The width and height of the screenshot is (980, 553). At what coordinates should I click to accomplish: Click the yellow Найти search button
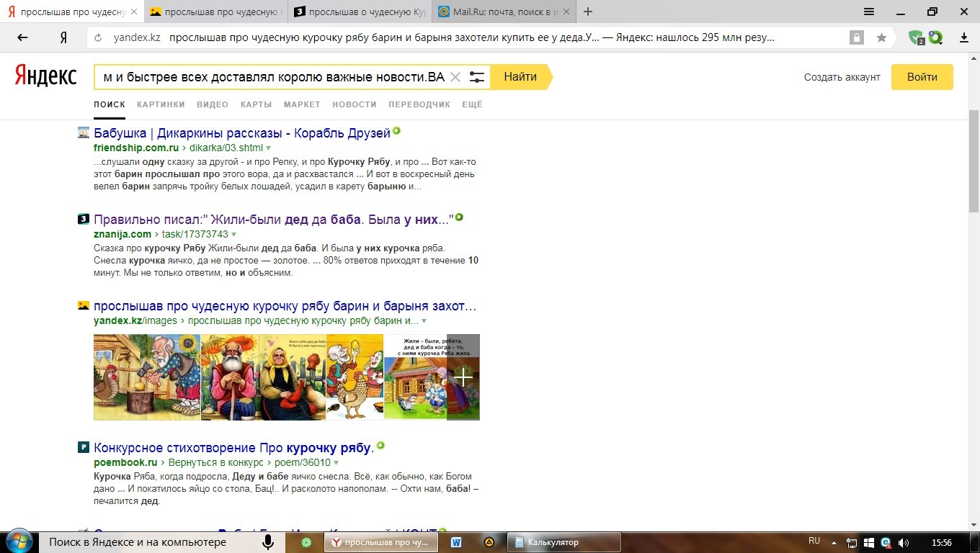520,77
